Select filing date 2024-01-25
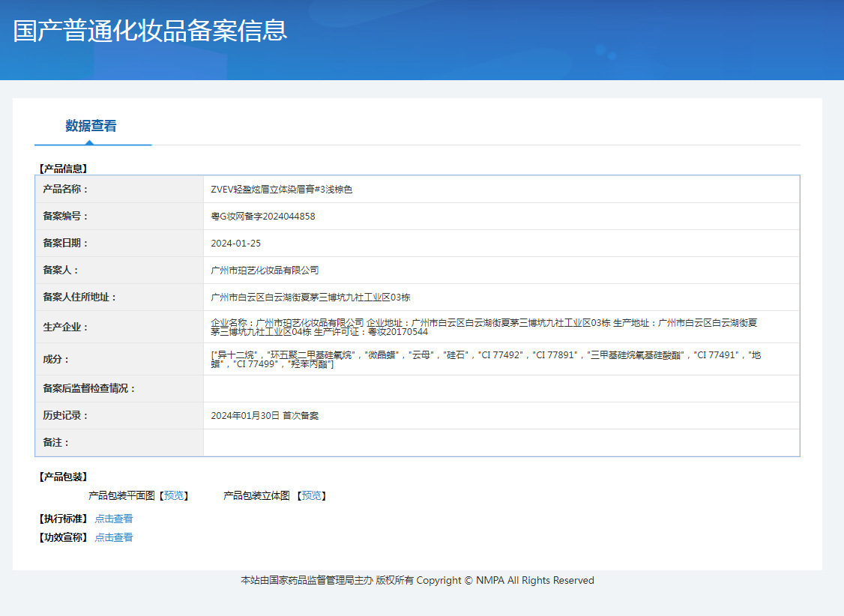This screenshot has width=844, height=616. [x=236, y=243]
